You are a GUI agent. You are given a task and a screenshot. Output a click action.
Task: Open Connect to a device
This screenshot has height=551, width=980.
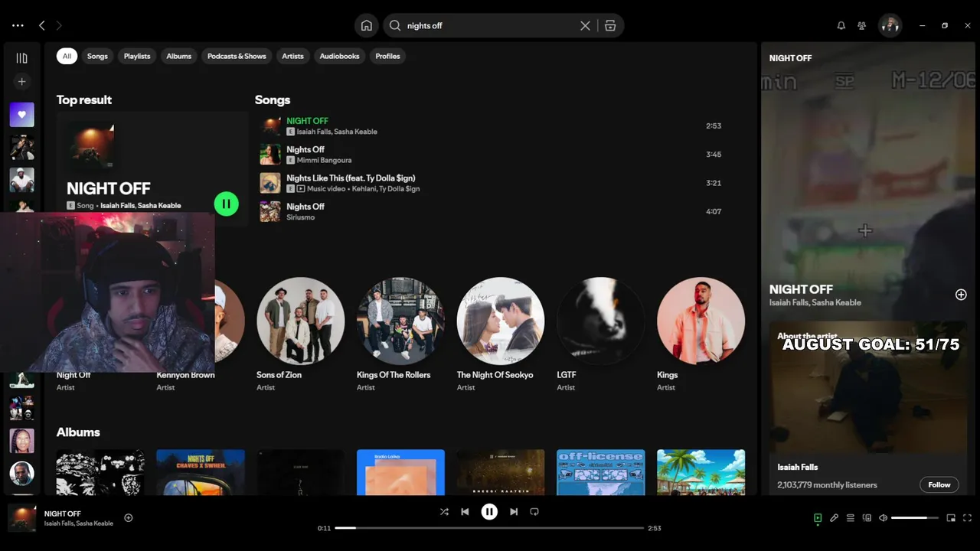(867, 518)
